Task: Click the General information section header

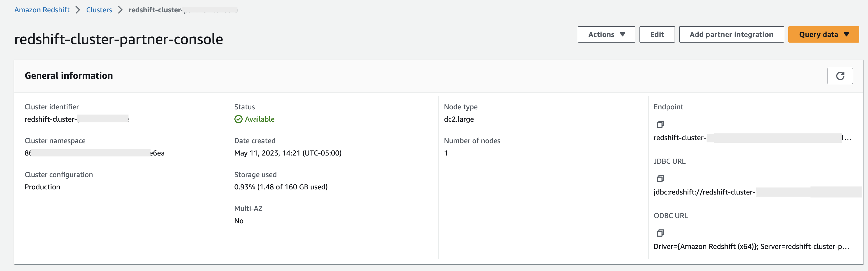Action: [69, 76]
